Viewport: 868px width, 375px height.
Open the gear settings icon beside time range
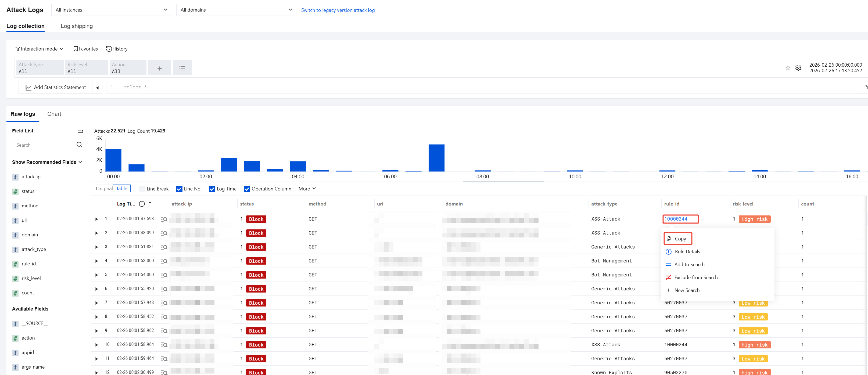coord(798,68)
